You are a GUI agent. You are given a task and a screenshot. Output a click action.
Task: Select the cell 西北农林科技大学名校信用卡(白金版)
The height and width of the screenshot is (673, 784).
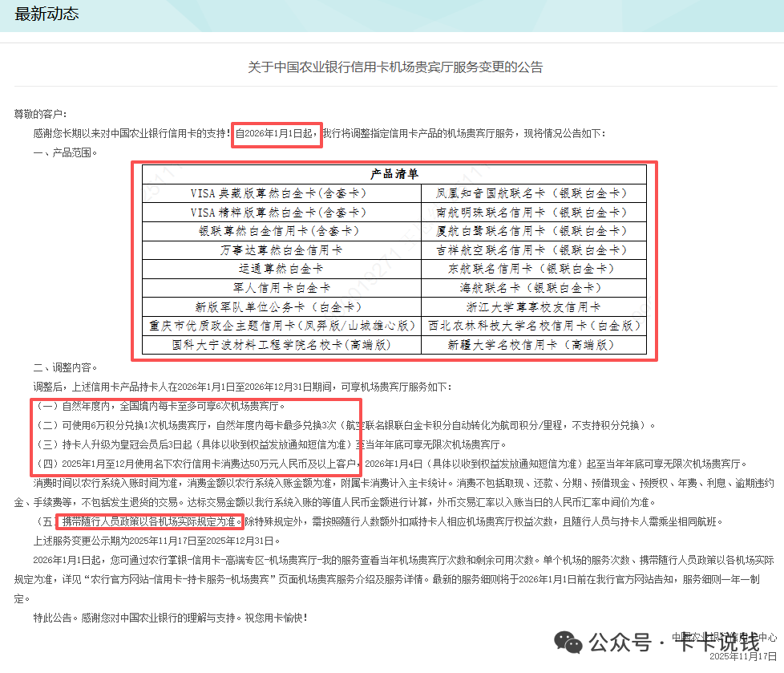click(x=535, y=326)
